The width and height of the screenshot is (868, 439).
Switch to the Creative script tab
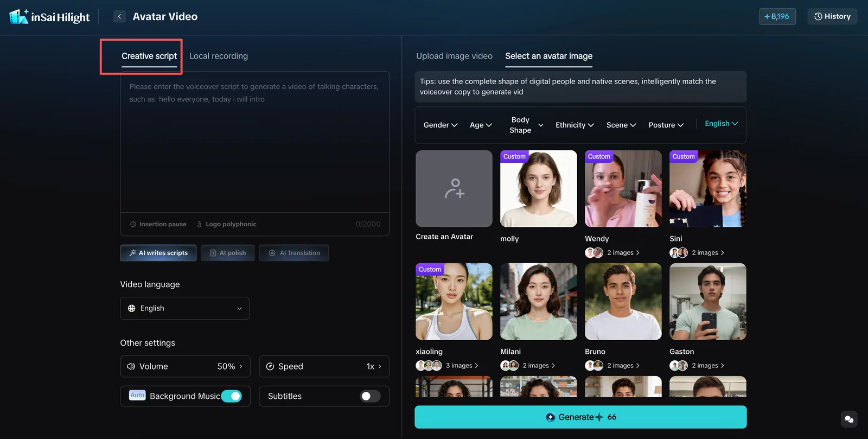tap(149, 56)
